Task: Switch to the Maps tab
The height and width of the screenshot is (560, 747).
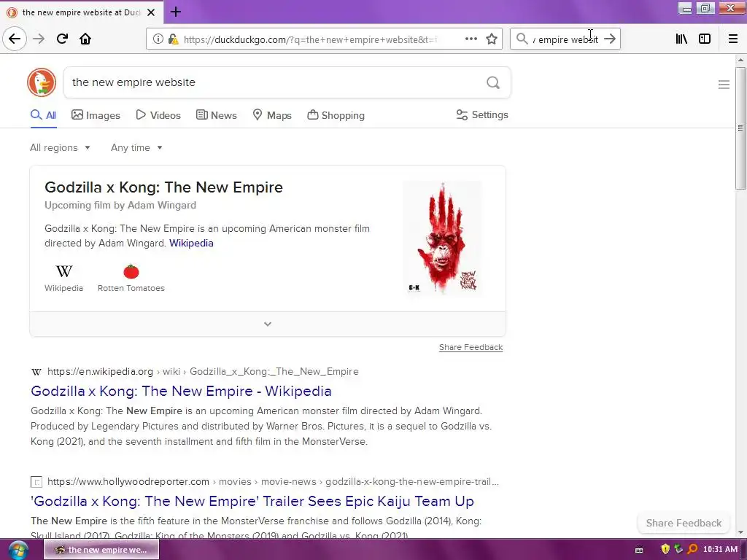Action: [272, 115]
